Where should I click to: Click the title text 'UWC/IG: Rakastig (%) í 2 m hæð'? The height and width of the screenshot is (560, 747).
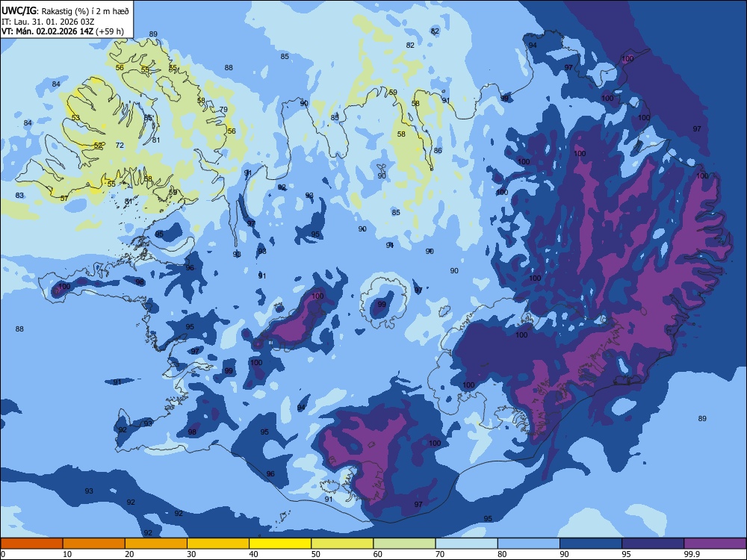[65, 11]
